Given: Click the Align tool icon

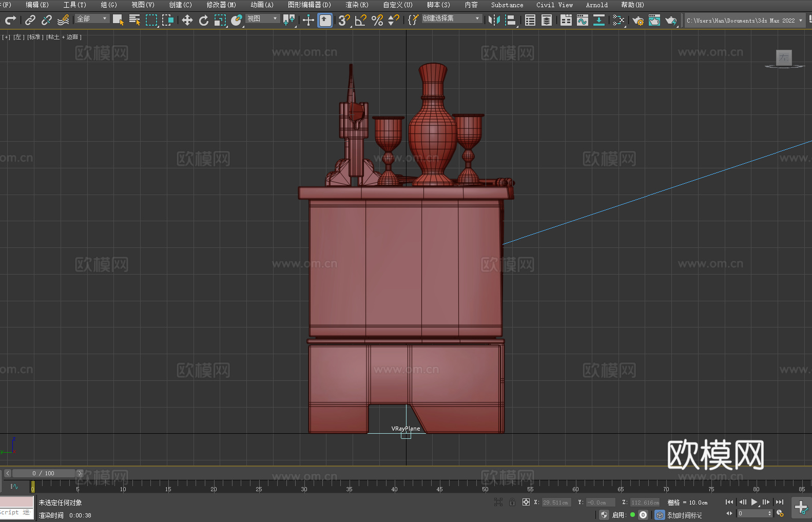Looking at the screenshot, I should pyautogui.click(x=511, y=20).
